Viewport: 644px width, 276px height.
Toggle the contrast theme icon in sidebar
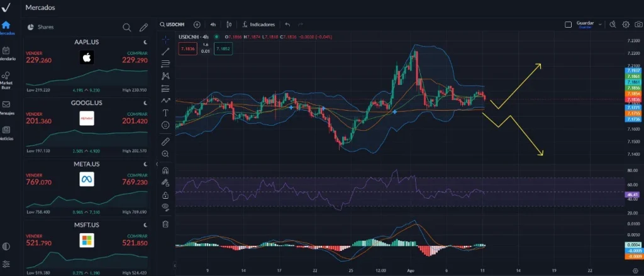pyautogui.click(x=6, y=246)
